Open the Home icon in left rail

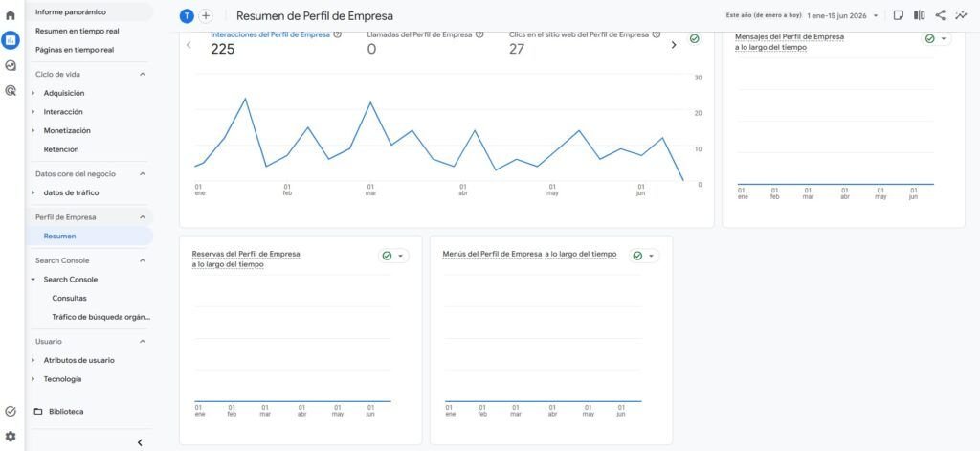click(10, 15)
